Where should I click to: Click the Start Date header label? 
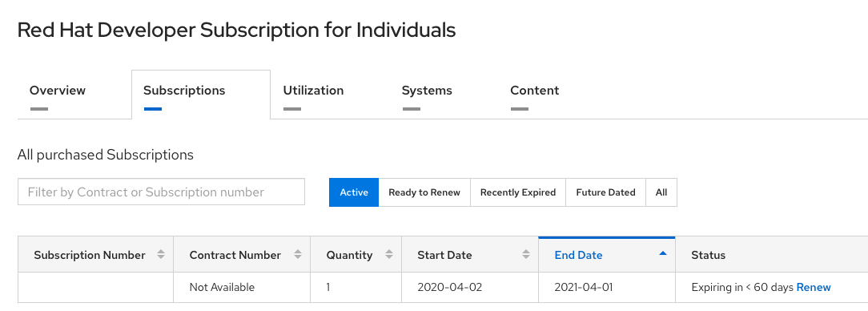444,255
